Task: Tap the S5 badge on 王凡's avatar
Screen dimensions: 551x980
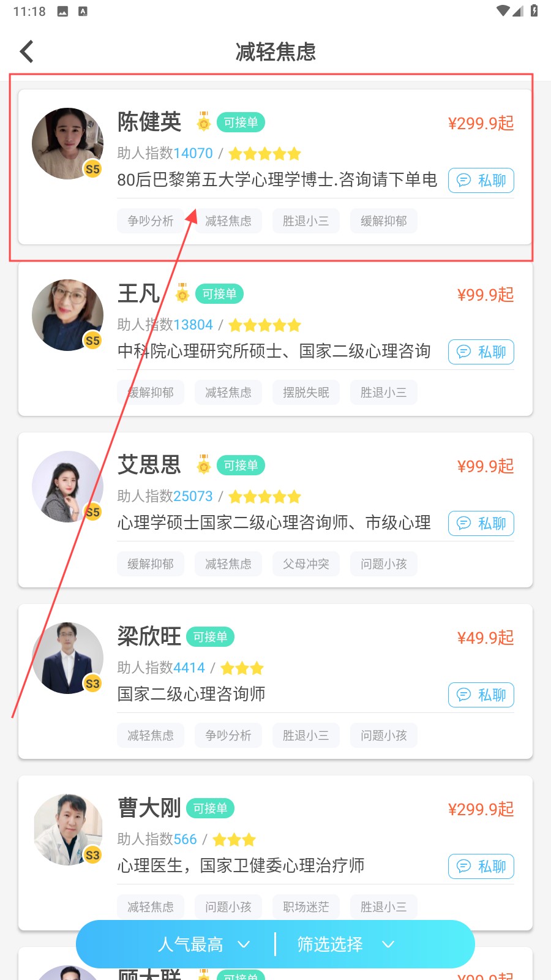Action: (x=92, y=341)
